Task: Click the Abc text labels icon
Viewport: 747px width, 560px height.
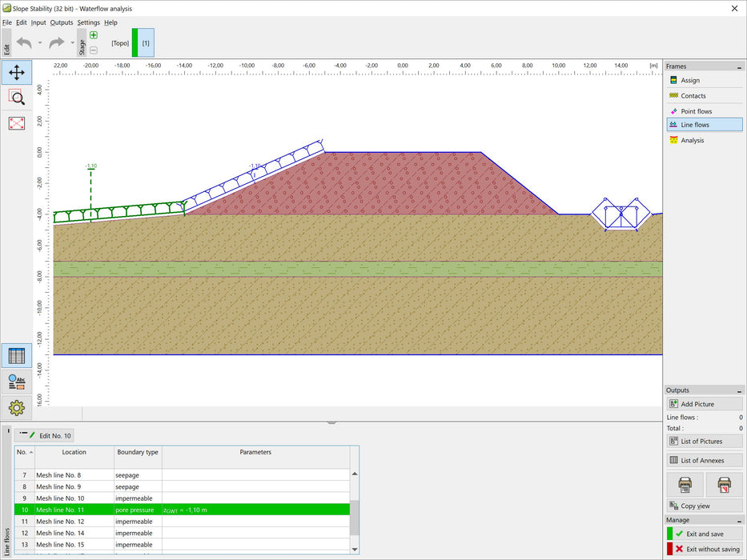Action: (x=16, y=382)
